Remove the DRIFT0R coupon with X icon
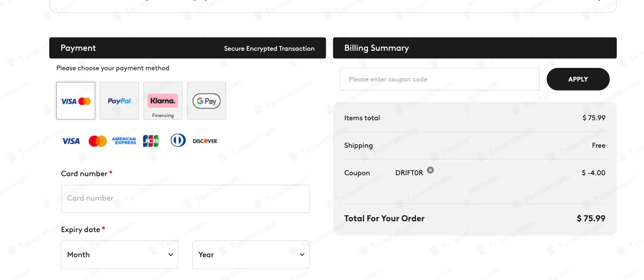This screenshot has height=280, width=644. pyautogui.click(x=430, y=170)
